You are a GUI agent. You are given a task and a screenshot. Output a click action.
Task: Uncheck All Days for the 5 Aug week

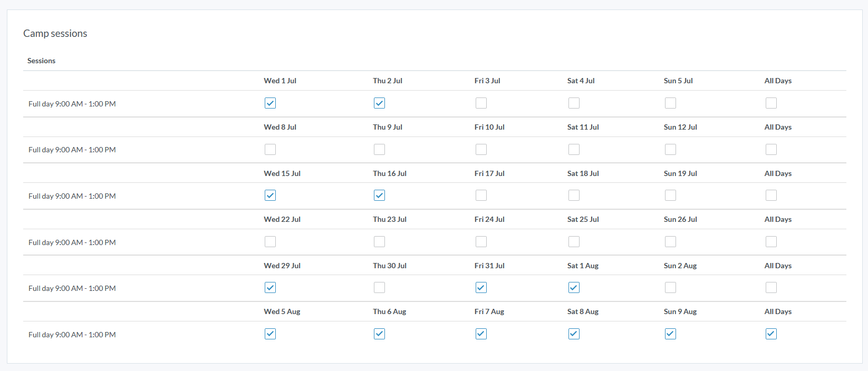tap(771, 334)
